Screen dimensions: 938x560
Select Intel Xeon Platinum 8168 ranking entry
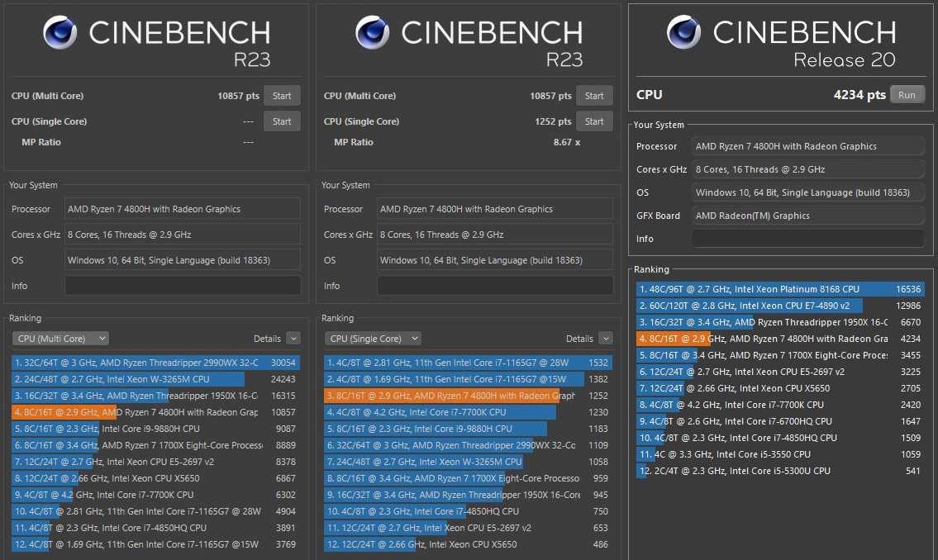tap(779, 290)
